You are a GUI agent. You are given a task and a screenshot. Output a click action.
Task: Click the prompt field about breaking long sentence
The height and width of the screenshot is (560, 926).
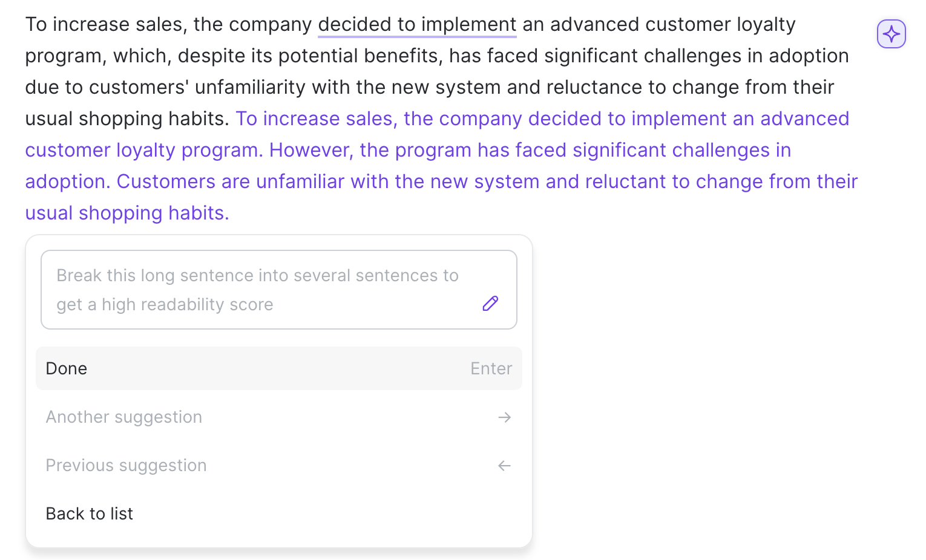279,290
